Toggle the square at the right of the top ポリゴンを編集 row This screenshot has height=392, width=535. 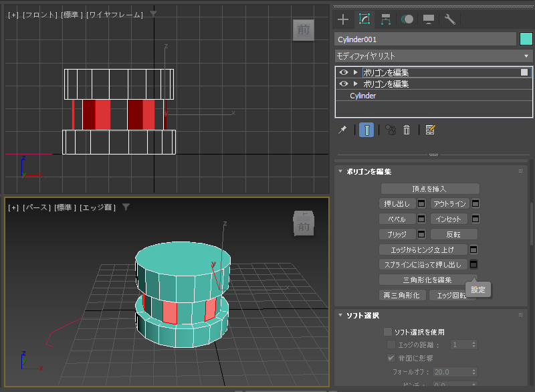pyautogui.click(x=524, y=72)
